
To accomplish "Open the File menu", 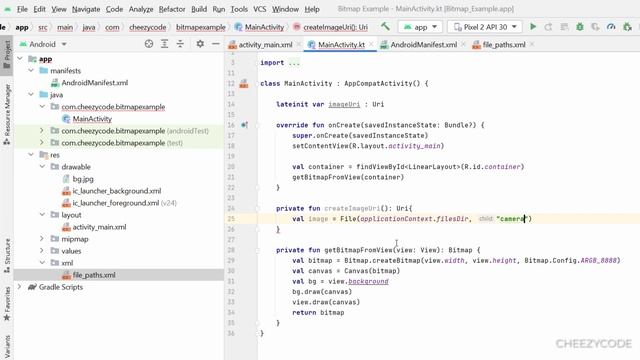I will coord(22,9).
